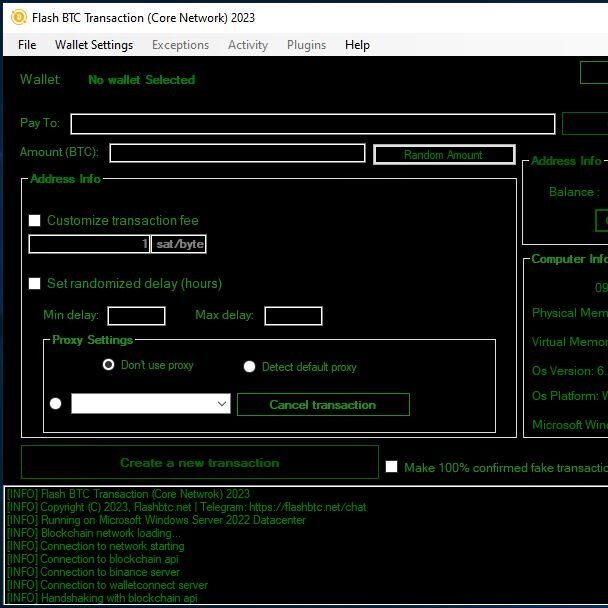Click the sat/byte unit button
608x608 pixels.
coord(179,244)
